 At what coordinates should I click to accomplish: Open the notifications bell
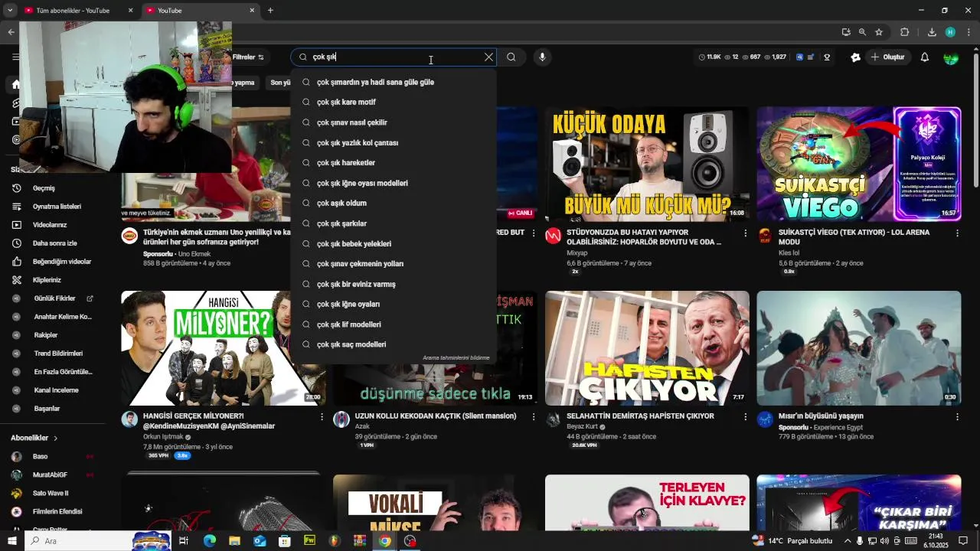pyautogui.click(x=925, y=57)
